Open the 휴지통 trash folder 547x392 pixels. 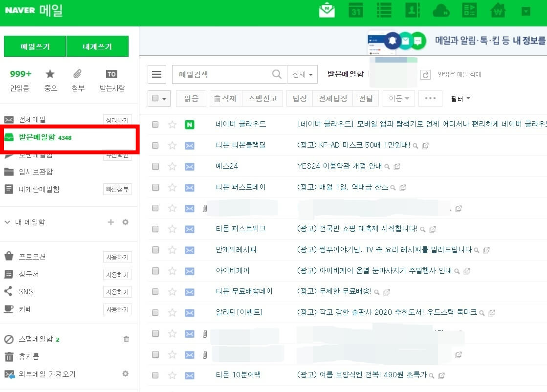[29, 356]
